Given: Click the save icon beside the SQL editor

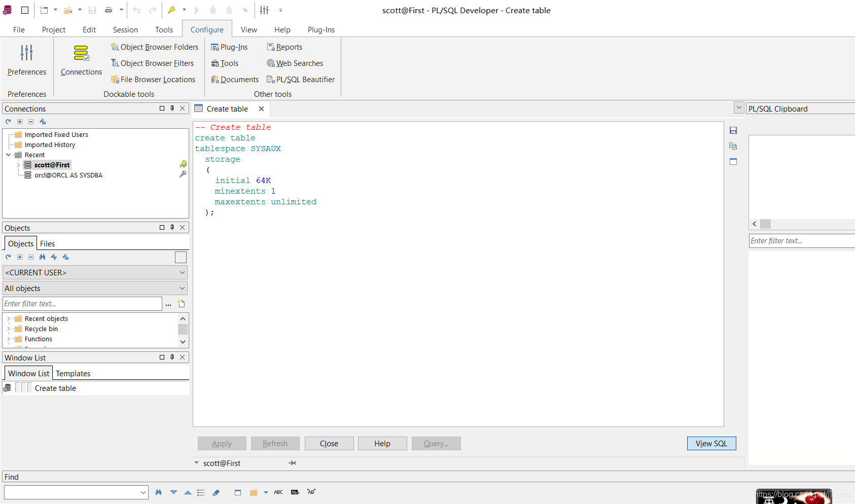Looking at the screenshot, I should [x=733, y=131].
